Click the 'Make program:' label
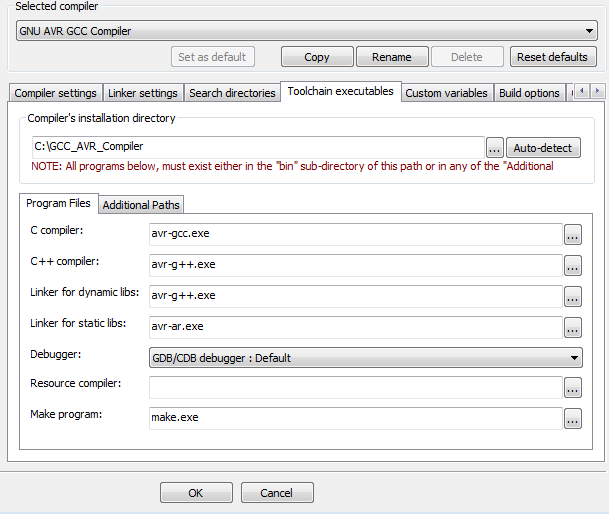Image resolution: width=609 pixels, height=514 pixels. [66, 415]
